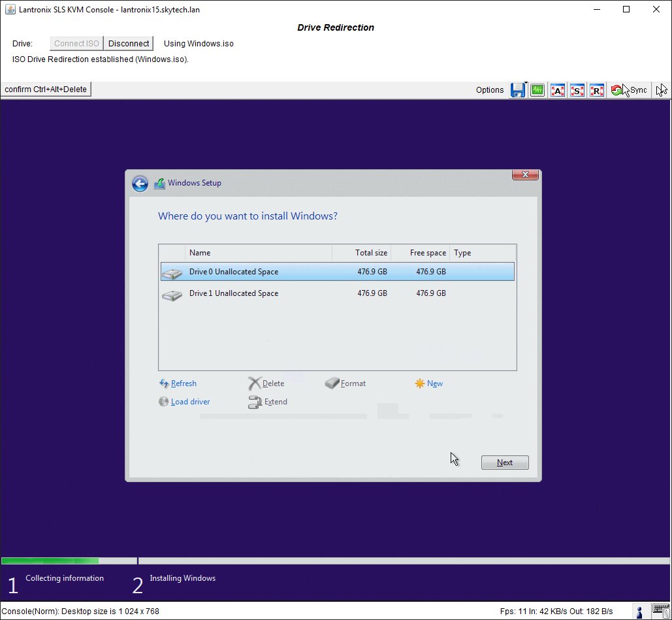Click the New partition link

[434, 383]
